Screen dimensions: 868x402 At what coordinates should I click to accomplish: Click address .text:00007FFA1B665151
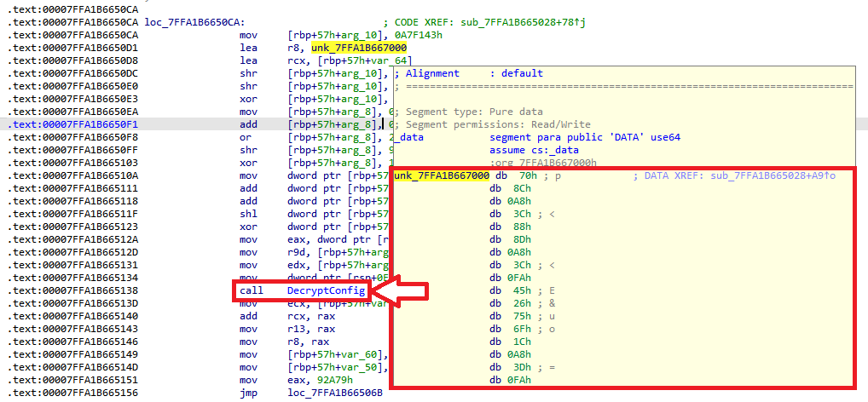click(x=73, y=381)
